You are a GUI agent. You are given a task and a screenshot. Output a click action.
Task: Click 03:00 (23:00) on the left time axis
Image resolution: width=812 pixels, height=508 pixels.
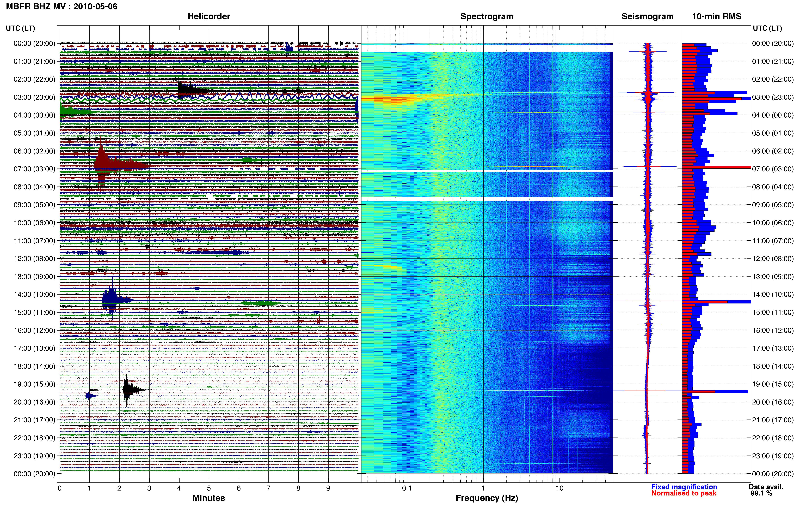tap(34, 97)
